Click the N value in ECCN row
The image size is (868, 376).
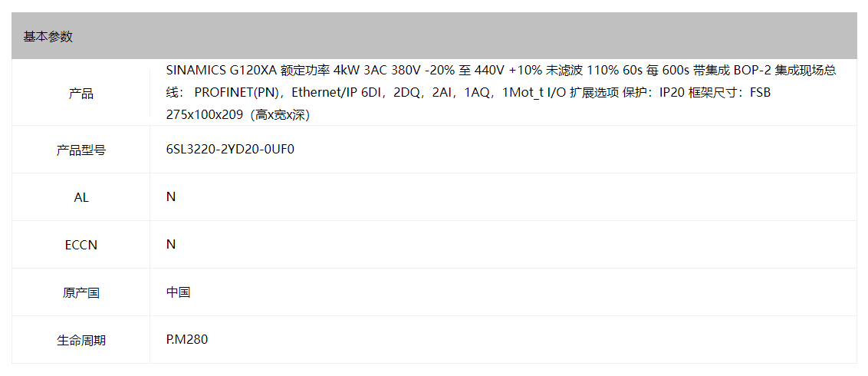(171, 244)
